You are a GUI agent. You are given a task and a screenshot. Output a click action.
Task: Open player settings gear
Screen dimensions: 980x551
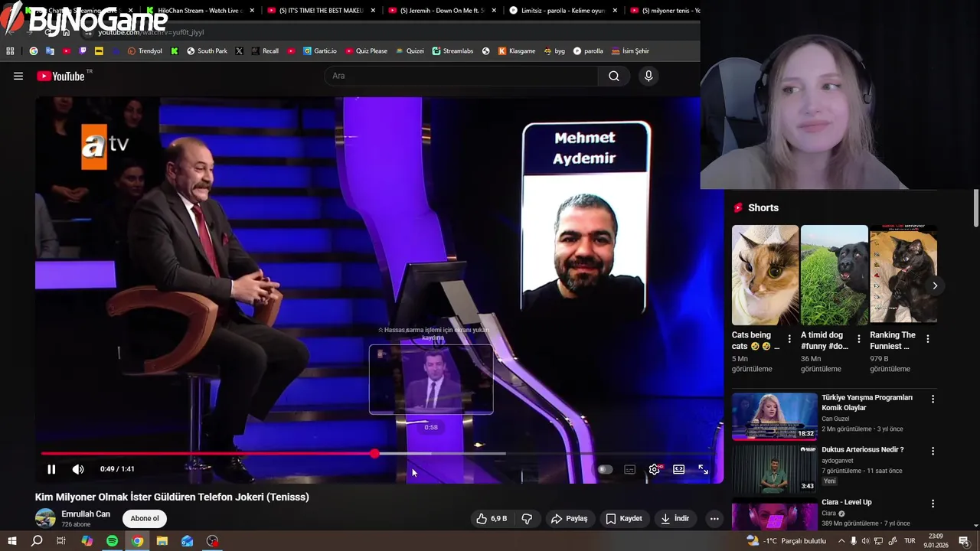pos(655,469)
